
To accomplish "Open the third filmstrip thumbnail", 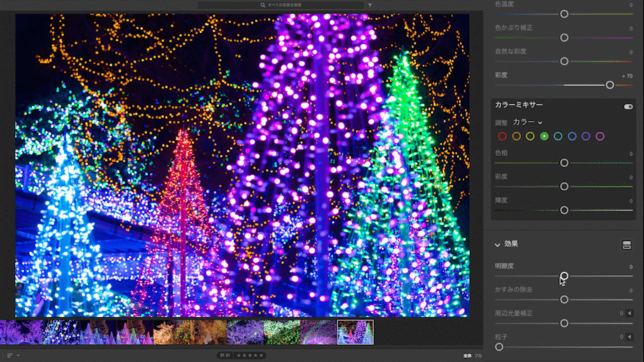I will [x=98, y=332].
